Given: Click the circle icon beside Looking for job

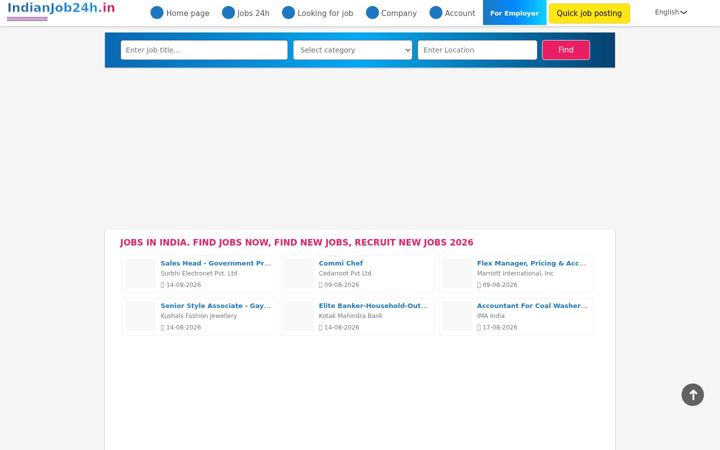Looking at the screenshot, I should pos(288,13).
